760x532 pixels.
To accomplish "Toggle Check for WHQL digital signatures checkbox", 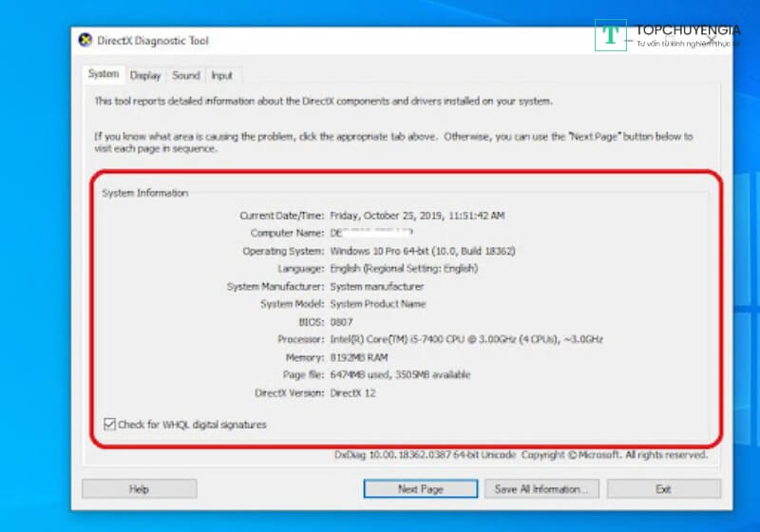I will click(x=108, y=425).
